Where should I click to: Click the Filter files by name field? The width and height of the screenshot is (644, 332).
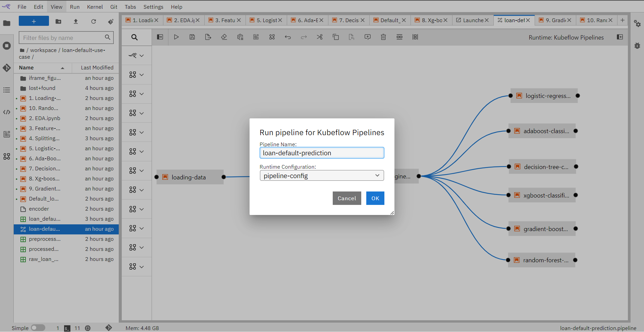pyautogui.click(x=66, y=38)
